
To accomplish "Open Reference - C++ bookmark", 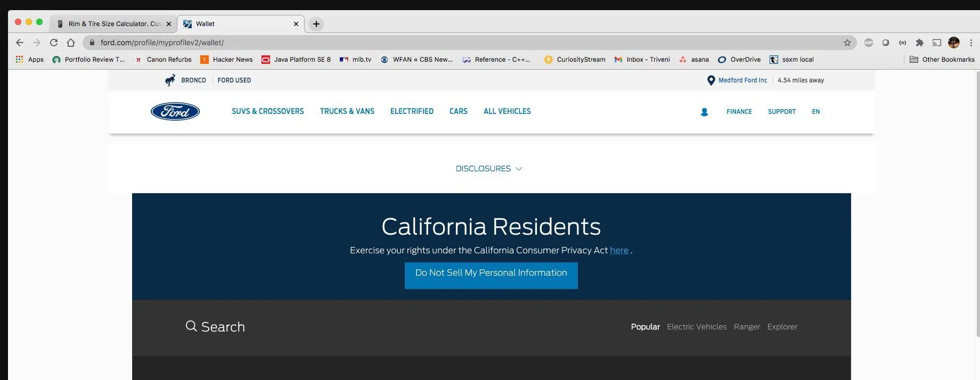I will 496,60.
